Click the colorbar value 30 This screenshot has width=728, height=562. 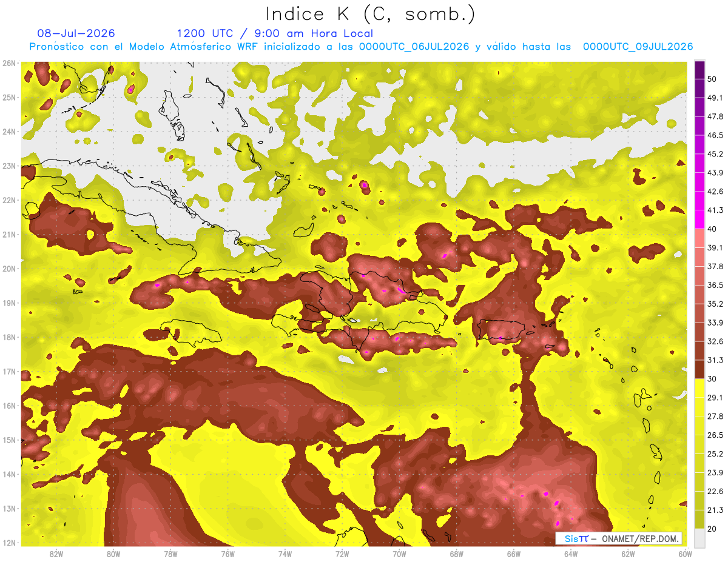tap(712, 379)
